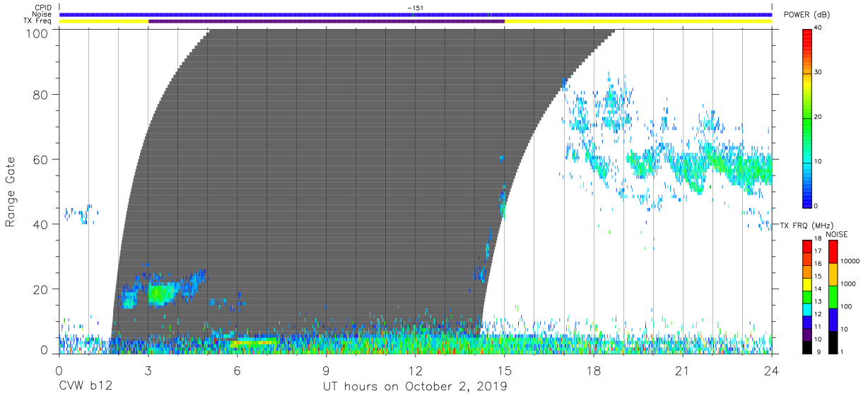This screenshot has width=868, height=401.
Task: Click the 80 tick on Range Gate axis
Action: [x=40, y=94]
